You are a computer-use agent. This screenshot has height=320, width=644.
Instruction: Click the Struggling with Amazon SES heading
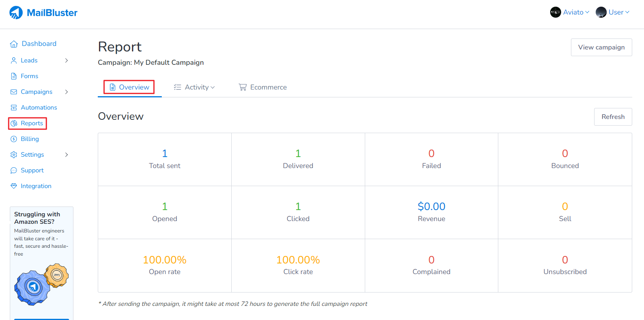tap(37, 218)
